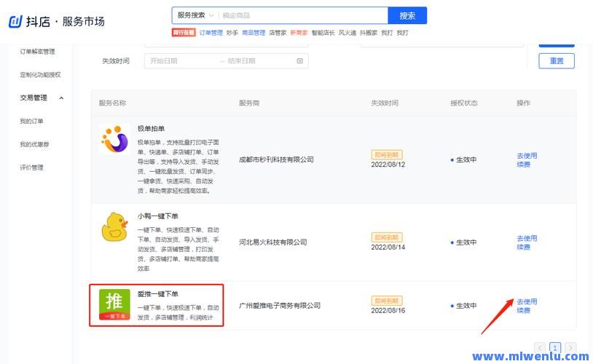Open the 服务搜索 search type dropdown

pyautogui.click(x=195, y=15)
